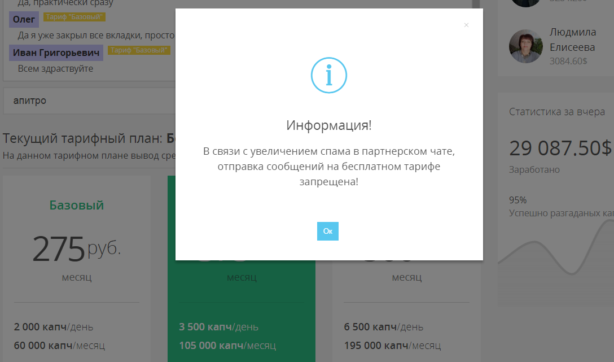This screenshot has height=362, width=614.
Task: Click 60 000 капч/месяц in Базовый plan
Action: (x=59, y=346)
